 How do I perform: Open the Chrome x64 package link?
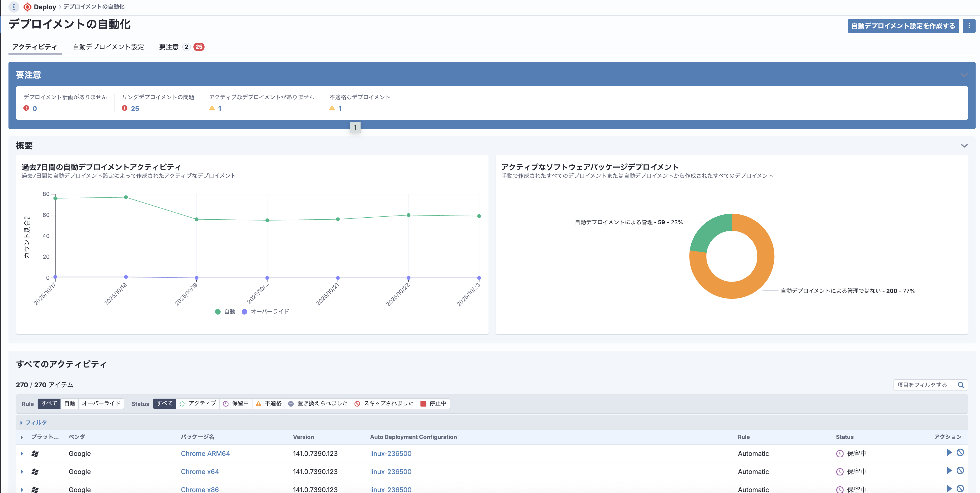[x=200, y=472]
